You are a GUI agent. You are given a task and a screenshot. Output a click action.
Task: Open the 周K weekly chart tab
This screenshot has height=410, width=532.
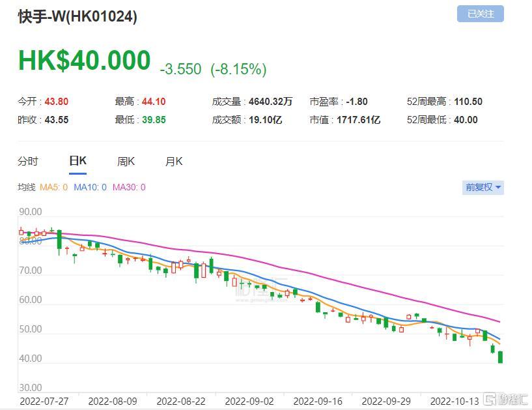(x=126, y=162)
